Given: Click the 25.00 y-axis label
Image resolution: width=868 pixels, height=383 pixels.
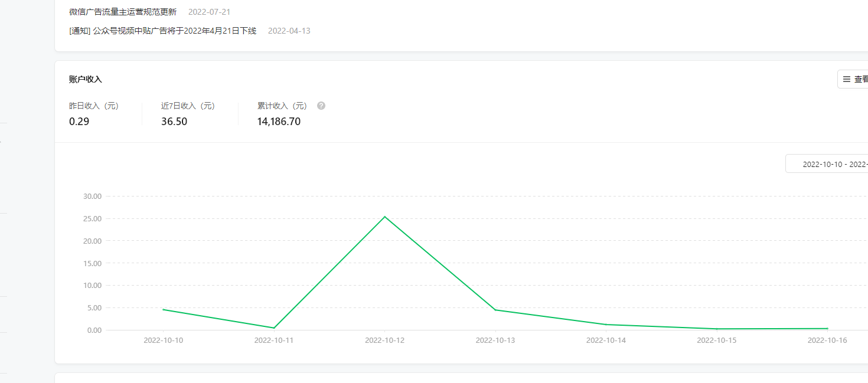Looking at the screenshot, I should tap(92, 218).
